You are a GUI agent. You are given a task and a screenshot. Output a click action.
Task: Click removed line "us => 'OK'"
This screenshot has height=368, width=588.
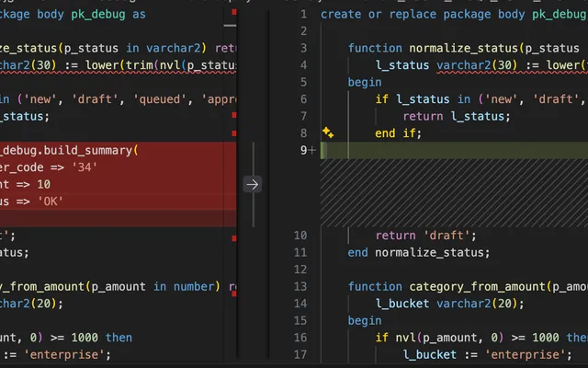point(31,201)
